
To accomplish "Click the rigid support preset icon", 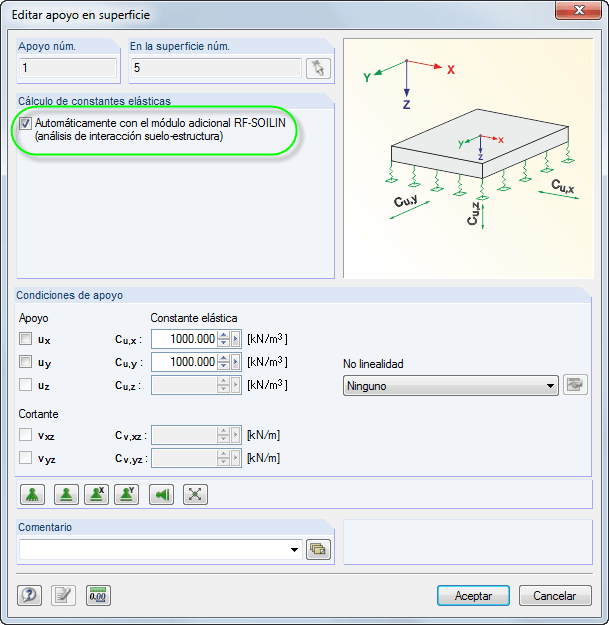I will tap(66, 495).
